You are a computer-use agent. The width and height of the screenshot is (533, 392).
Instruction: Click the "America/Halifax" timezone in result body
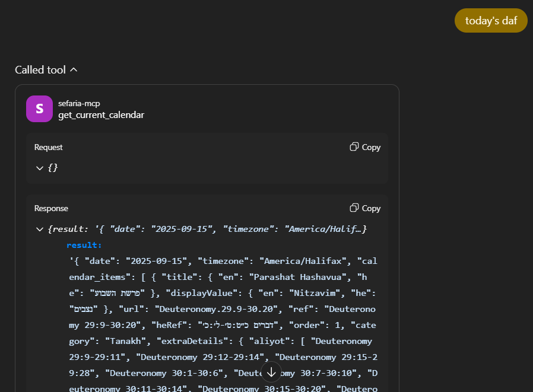coord(303,261)
